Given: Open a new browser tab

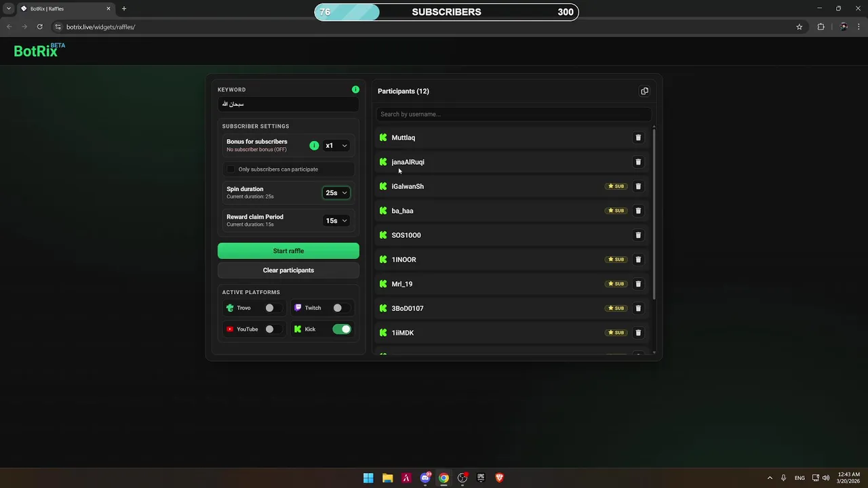Looking at the screenshot, I should pyautogui.click(x=124, y=9).
